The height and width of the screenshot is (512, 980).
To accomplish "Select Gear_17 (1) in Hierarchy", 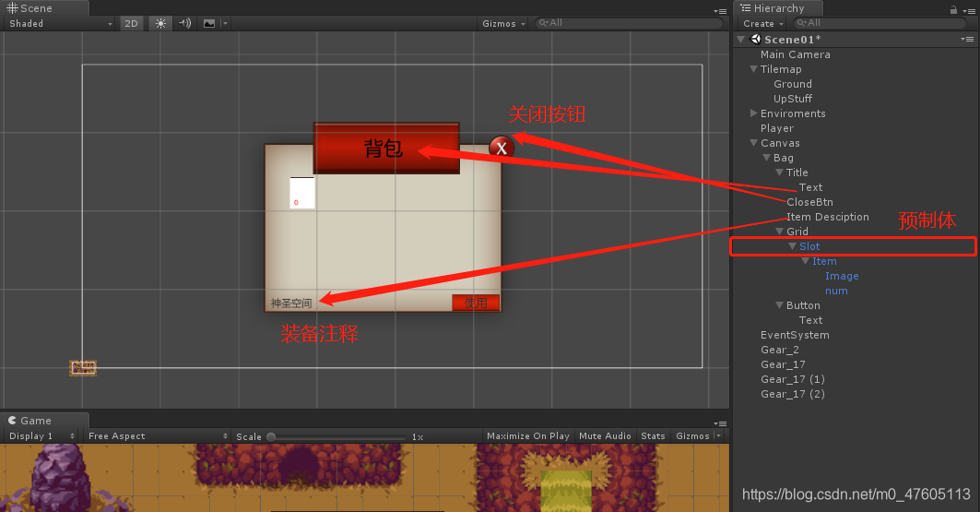I will coord(793,379).
